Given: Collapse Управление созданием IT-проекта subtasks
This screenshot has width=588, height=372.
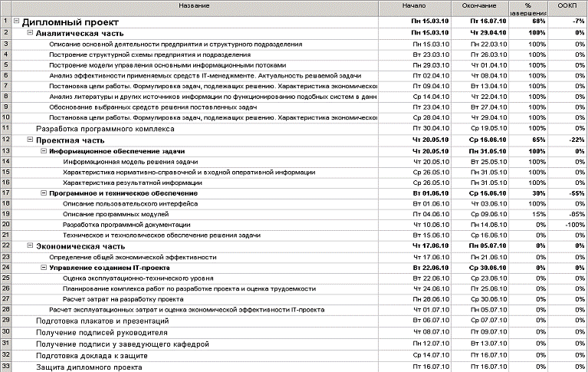Looking at the screenshot, I should (44, 267).
